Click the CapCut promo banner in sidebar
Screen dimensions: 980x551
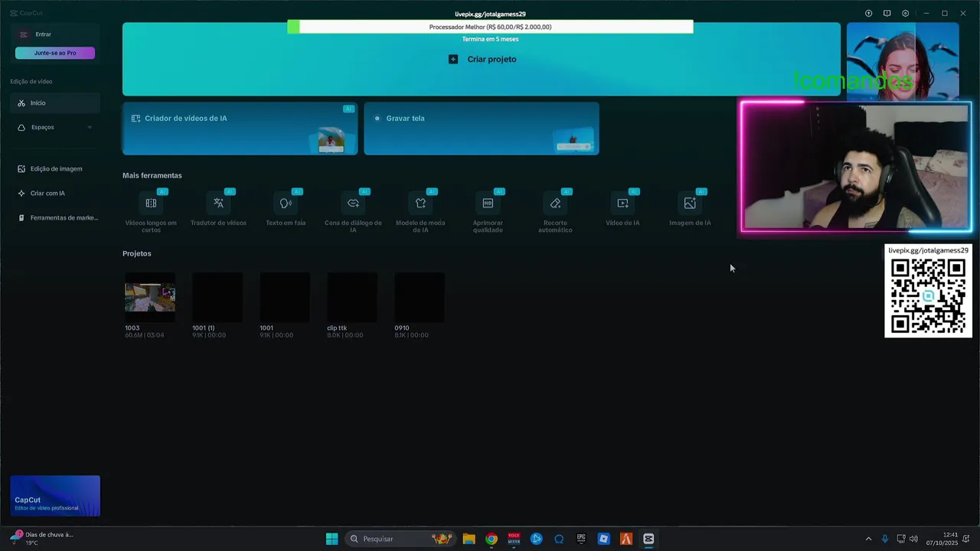[x=55, y=496]
